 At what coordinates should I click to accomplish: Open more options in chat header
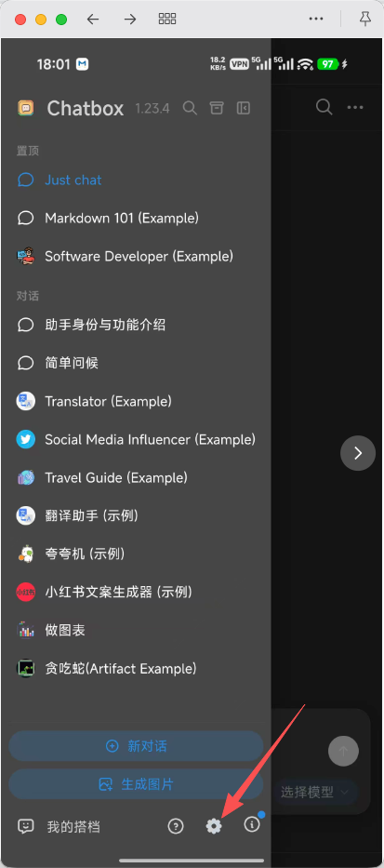click(354, 107)
